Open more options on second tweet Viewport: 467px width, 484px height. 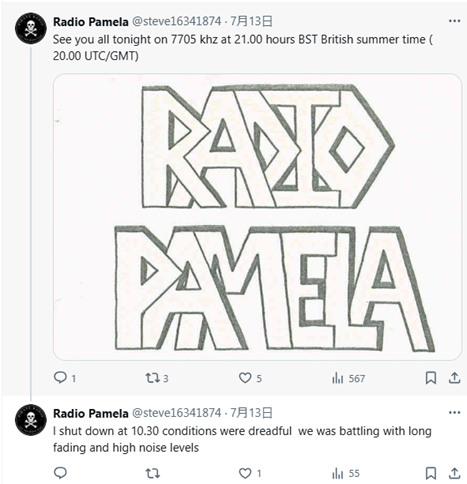454,413
